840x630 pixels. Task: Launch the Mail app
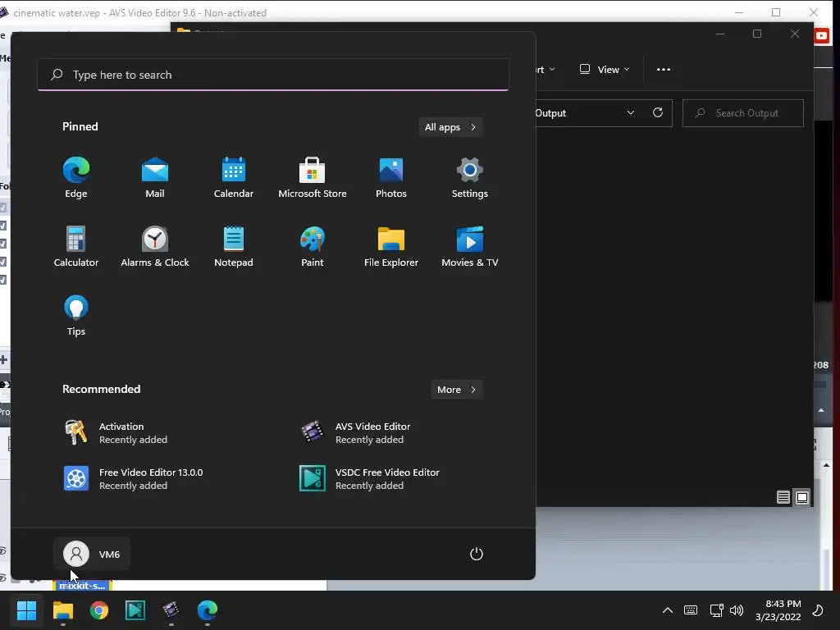tap(155, 178)
